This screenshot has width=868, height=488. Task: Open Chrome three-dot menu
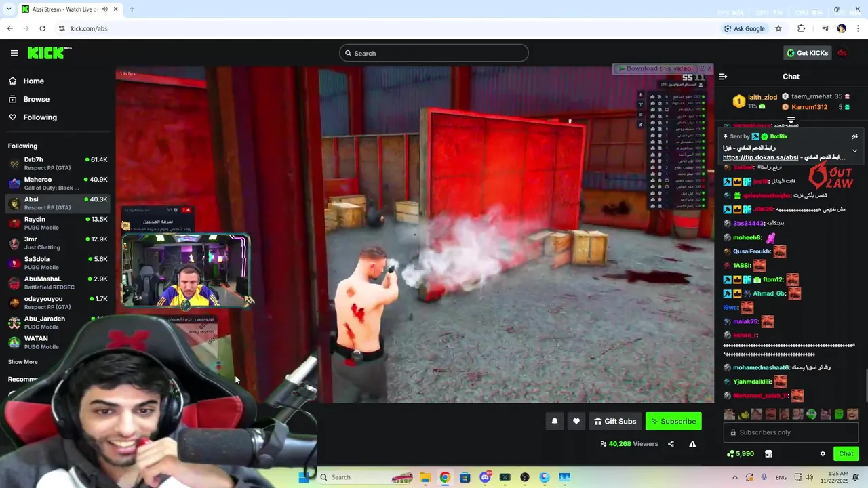pos(859,28)
